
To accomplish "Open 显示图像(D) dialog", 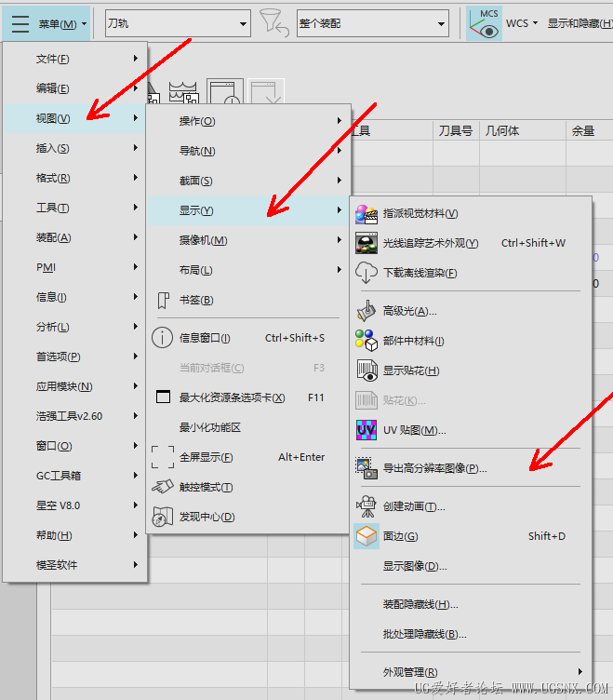I will point(471,566).
